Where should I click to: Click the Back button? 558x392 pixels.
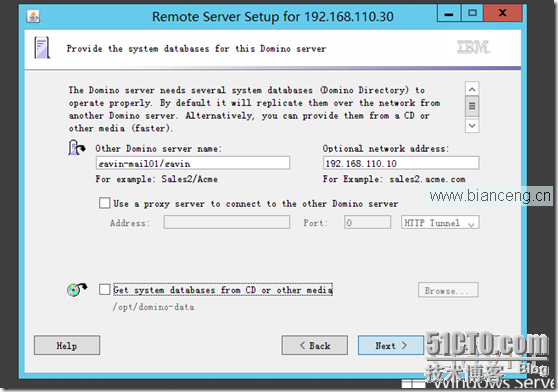point(315,345)
